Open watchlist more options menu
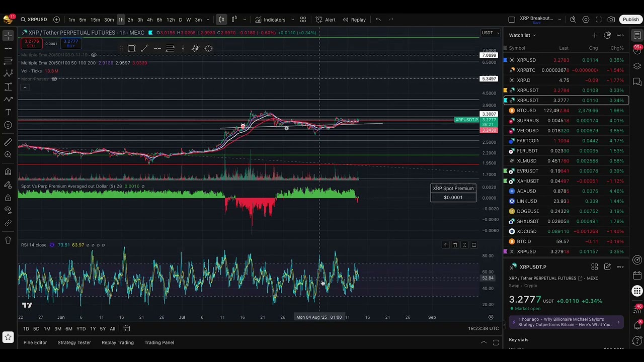644x362 pixels. click(620, 35)
